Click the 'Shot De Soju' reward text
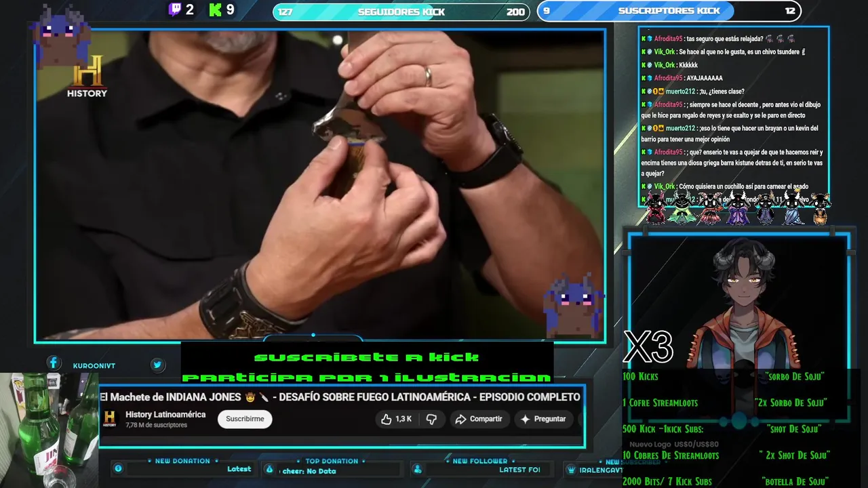 click(x=794, y=429)
